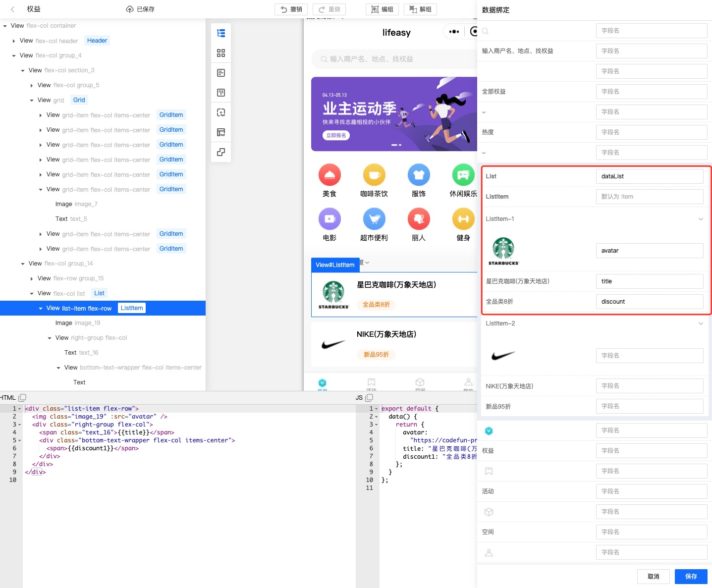Screen dimensions: 712x588
Task: Collapse the View right-group flex-col node
Action: click(50, 338)
